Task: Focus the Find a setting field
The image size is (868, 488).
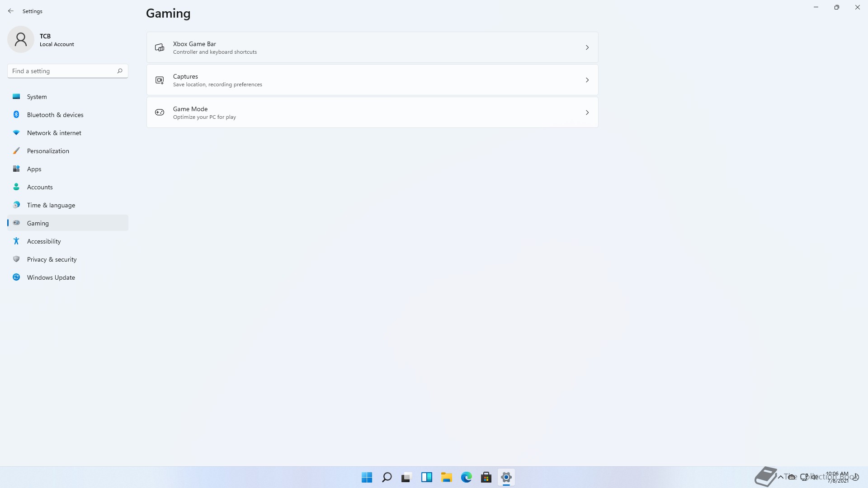Action: pyautogui.click(x=68, y=71)
